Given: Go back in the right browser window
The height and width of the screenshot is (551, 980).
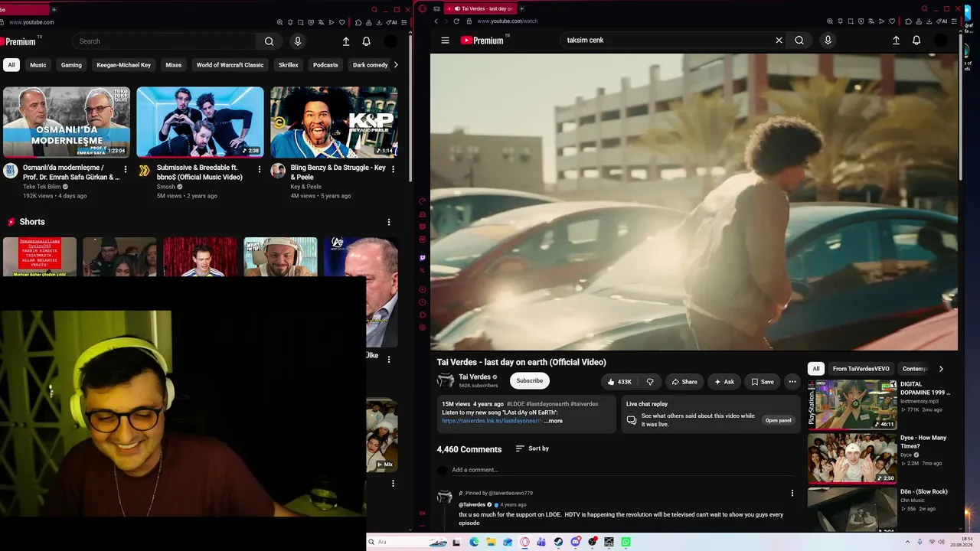Looking at the screenshot, I should [436, 21].
